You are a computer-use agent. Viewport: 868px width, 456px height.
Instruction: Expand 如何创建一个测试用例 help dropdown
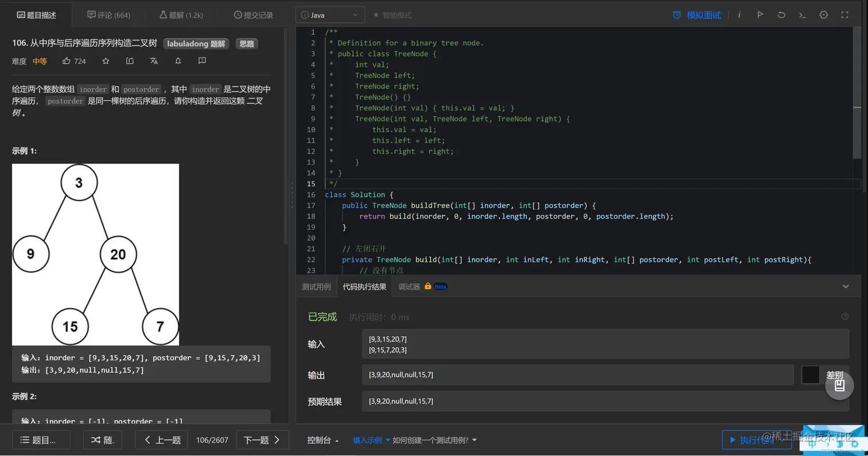(435, 441)
